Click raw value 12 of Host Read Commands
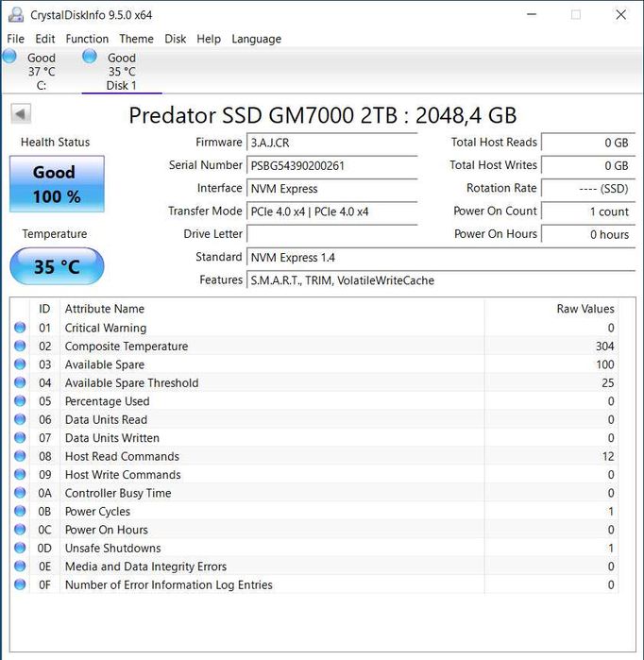The height and width of the screenshot is (660, 644). [x=608, y=456]
